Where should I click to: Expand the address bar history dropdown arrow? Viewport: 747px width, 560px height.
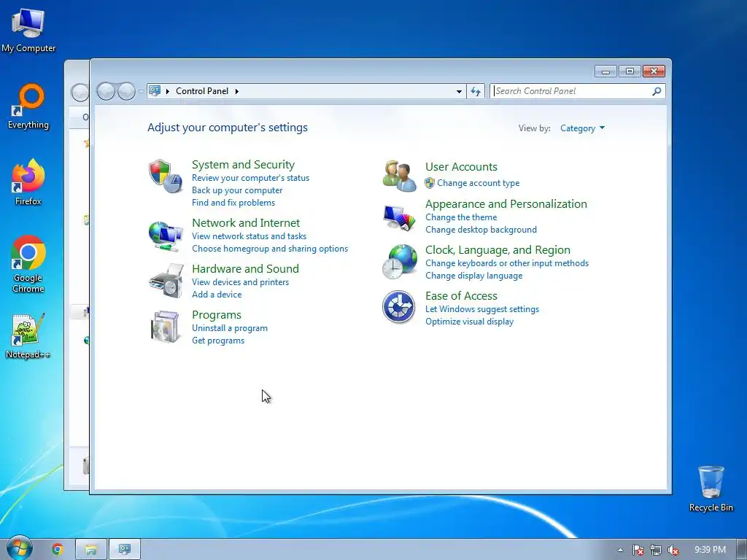pyautogui.click(x=459, y=91)
